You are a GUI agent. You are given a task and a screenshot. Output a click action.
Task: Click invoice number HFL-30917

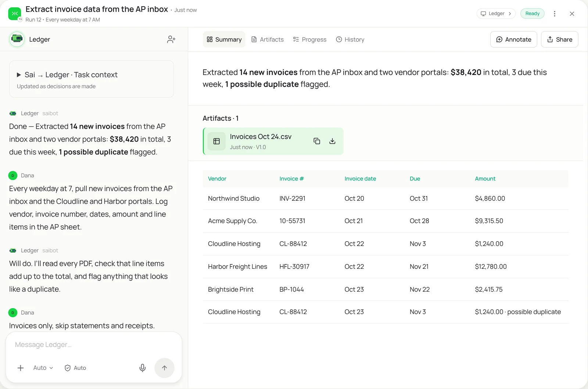294,267
